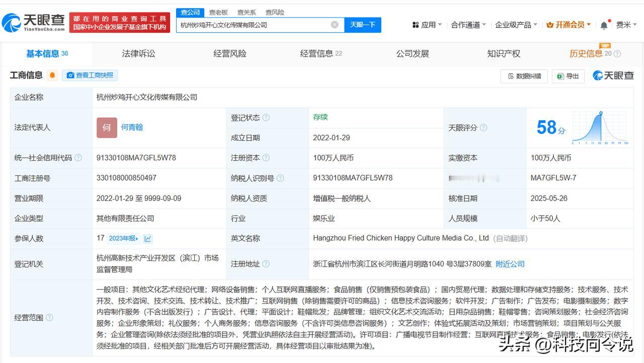
Task: Switch to the 查老板 search tab
Action: point(218,13)
